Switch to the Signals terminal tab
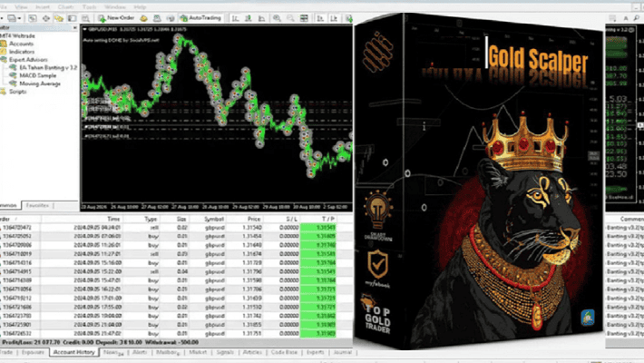The image size is (644, 363). coord(225,352)
